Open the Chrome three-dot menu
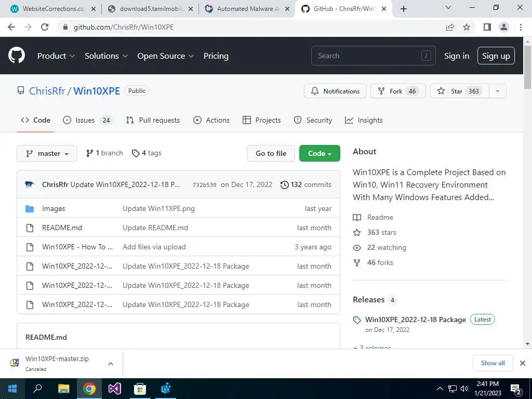Viewport: 532px width, 399px height. click(x=521, y=27)
